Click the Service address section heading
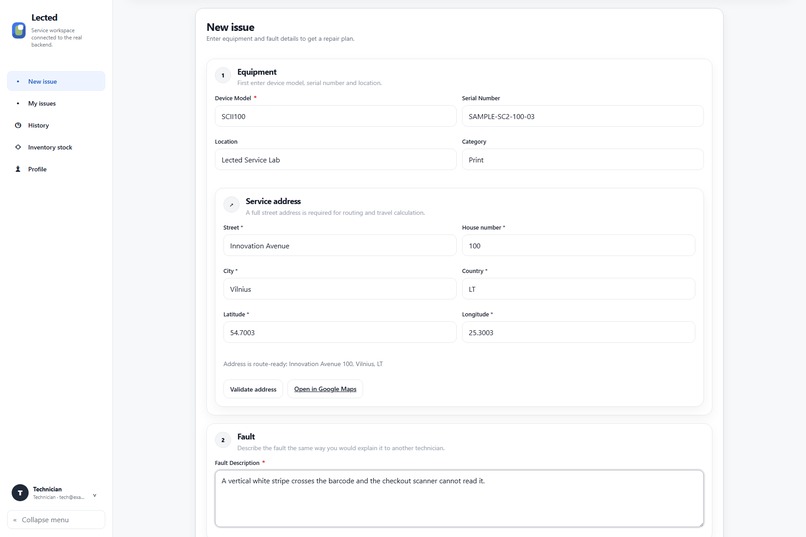 273,201
